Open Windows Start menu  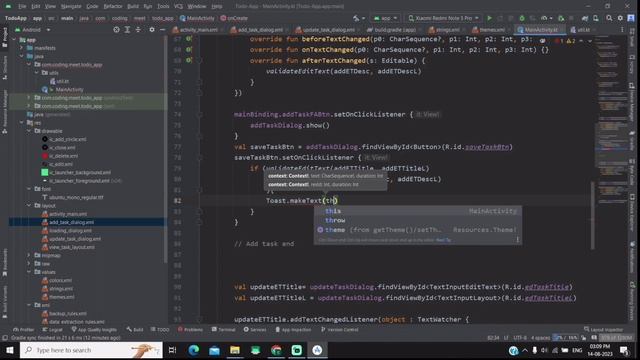pyautogui.click(x=9, y=350)
